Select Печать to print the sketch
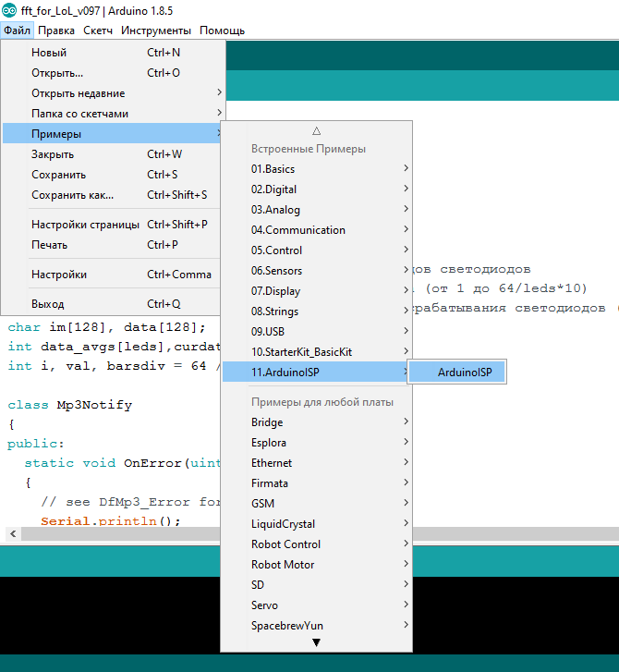Image resolution: width=619 pixels, height=672 pixels. pyautogui.click(x=49, y=245)
